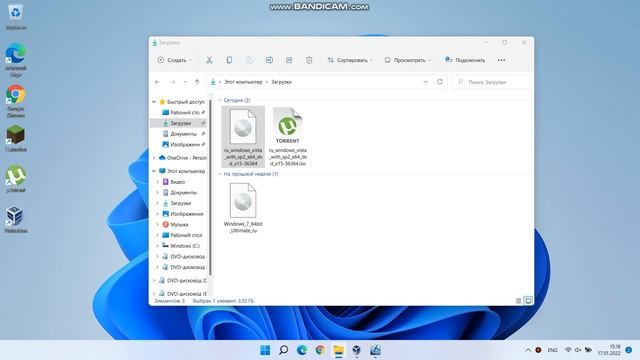Open the Создать (New) dropdown

coord(174,60)
